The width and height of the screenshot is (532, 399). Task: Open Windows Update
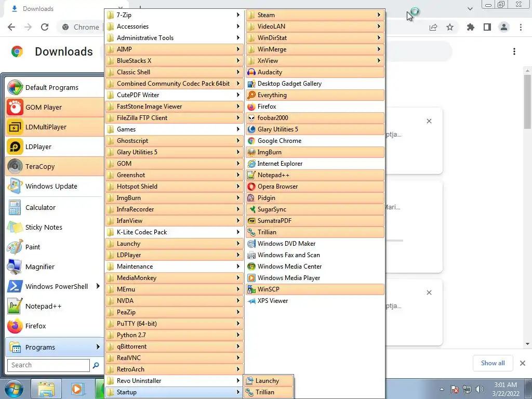point(55,187)
